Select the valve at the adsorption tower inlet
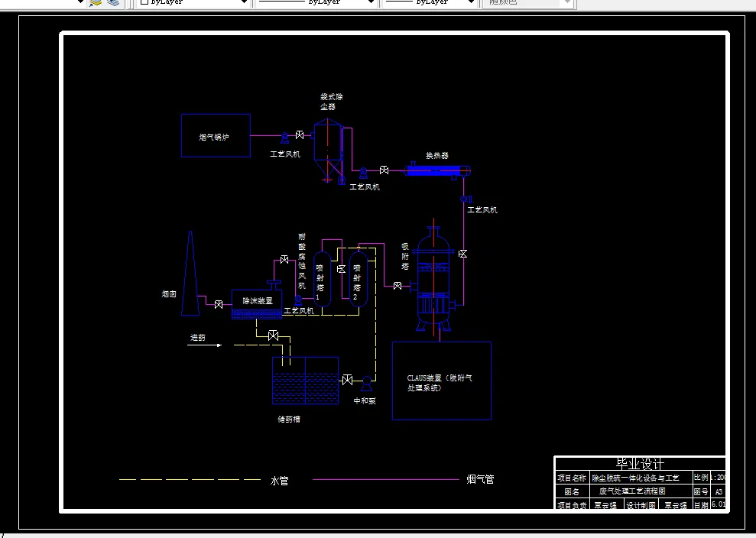The height and width of the screenshot is (538, 756). tap(397, 286)
